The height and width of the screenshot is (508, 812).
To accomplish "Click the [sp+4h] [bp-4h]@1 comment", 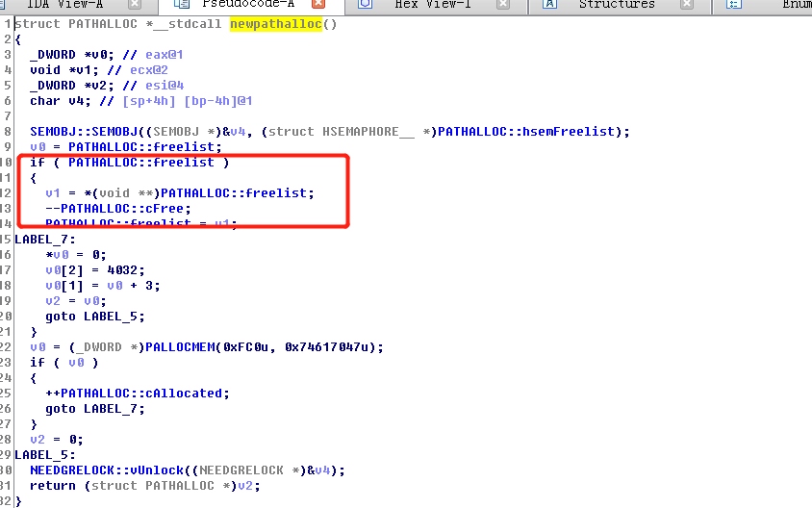I will 188,101.
